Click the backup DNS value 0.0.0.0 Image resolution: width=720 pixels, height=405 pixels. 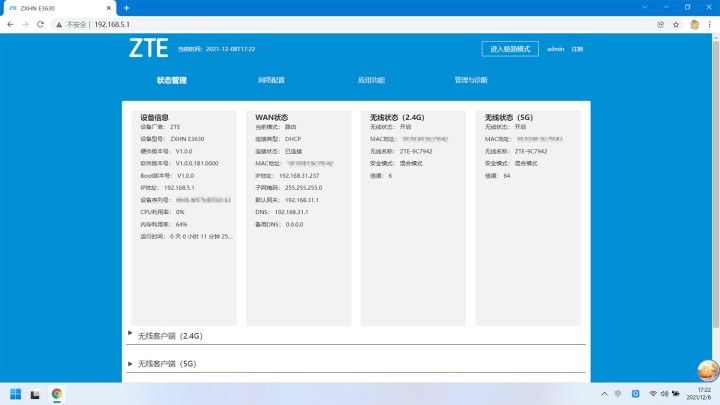click(x=294, y=225)
